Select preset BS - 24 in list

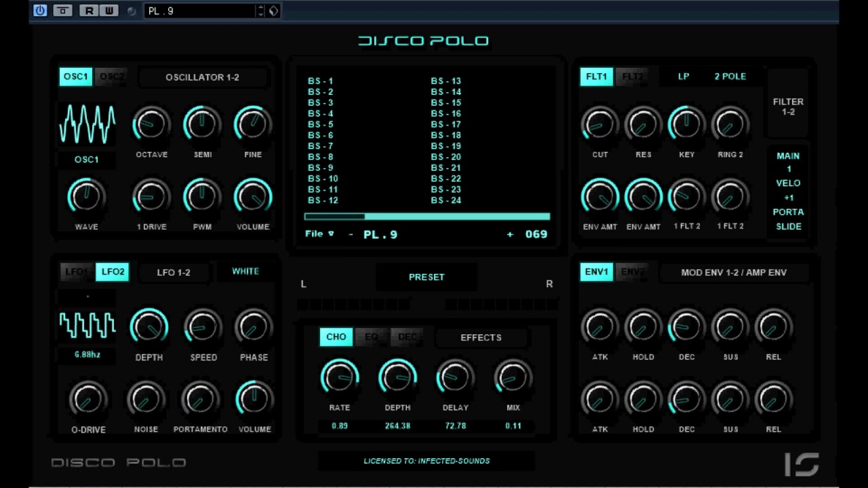pos(446,201)
